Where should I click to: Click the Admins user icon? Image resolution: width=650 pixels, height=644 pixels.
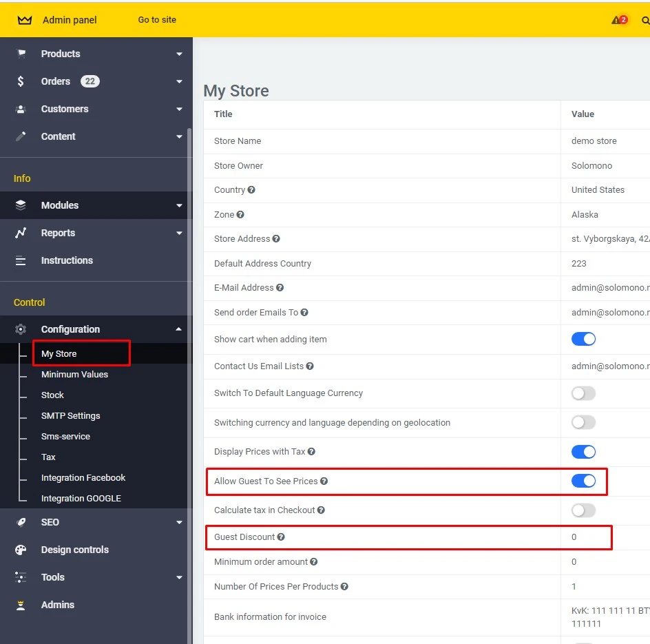21,605
